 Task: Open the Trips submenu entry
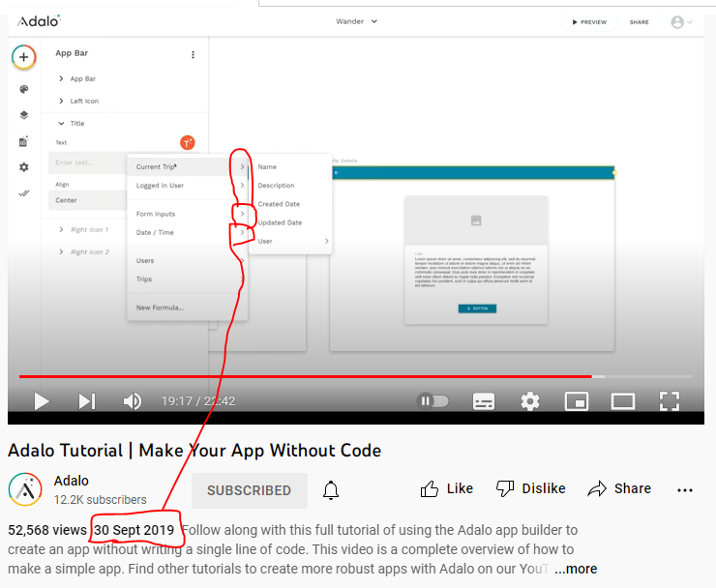(x=187, y=279)
